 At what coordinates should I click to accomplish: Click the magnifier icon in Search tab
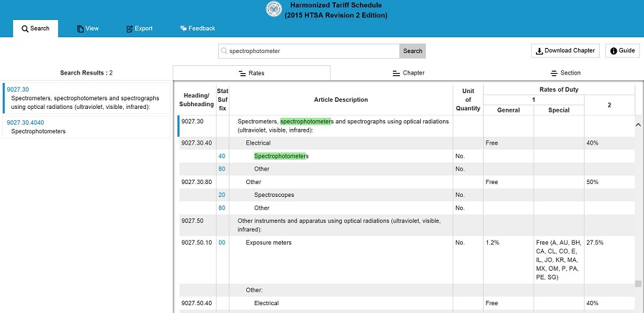tap(25, 29)
